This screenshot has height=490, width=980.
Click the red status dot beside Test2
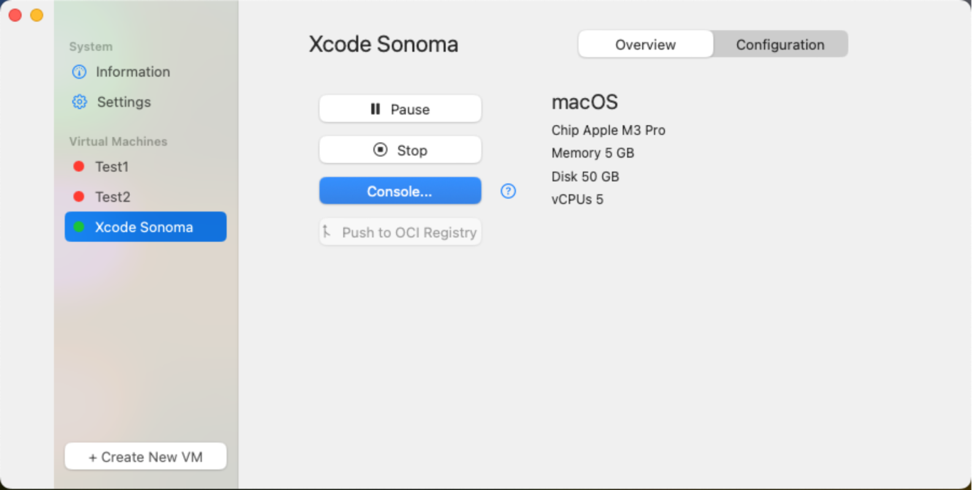coord(79,197)
